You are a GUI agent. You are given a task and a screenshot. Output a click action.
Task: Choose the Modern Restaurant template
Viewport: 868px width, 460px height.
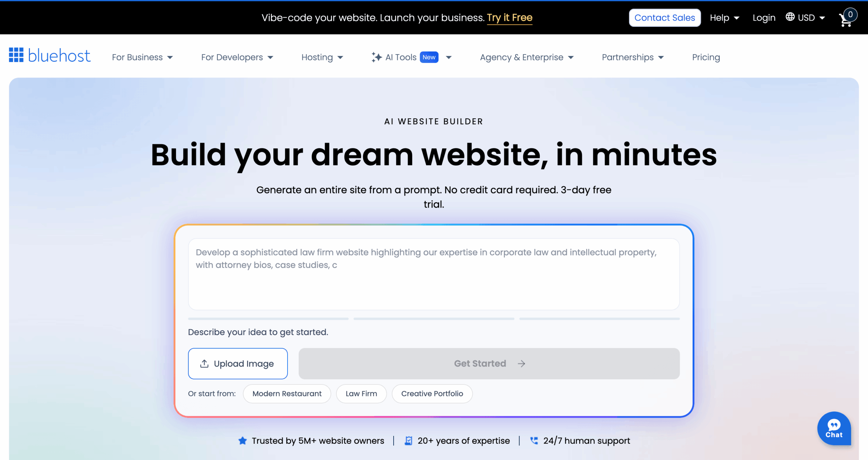pos(287,394)
